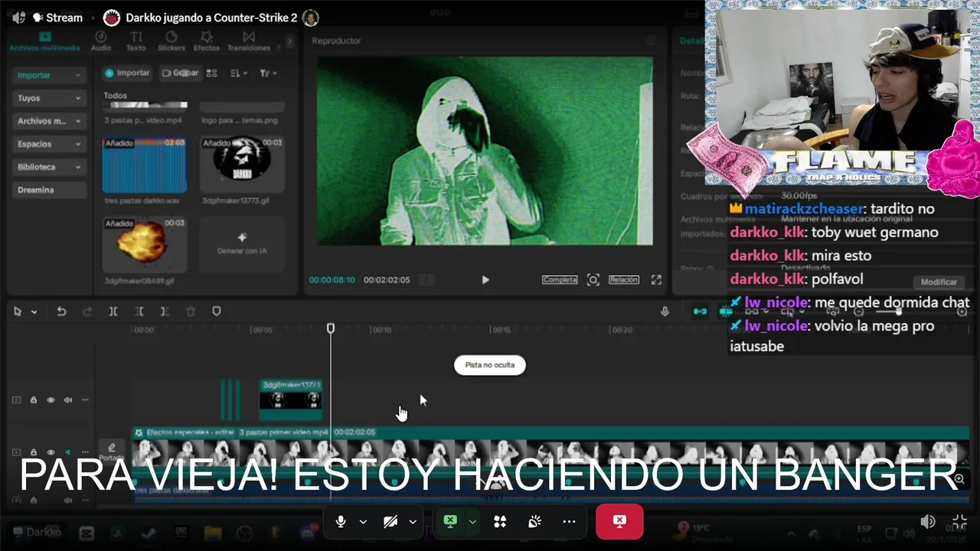Click the Relación aspect ratio button
The height and width of the screenshot is (551, 980).
(623, 280)
